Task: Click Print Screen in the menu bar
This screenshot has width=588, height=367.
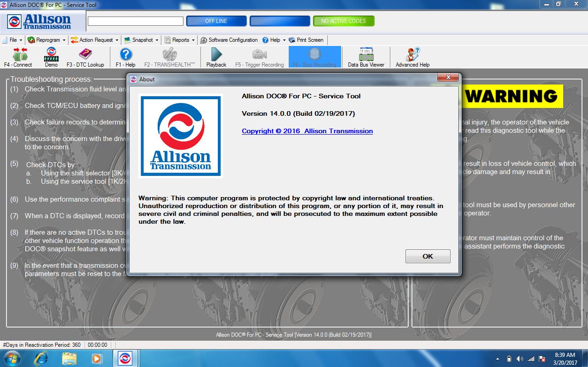Action: [x=306, y=40]
